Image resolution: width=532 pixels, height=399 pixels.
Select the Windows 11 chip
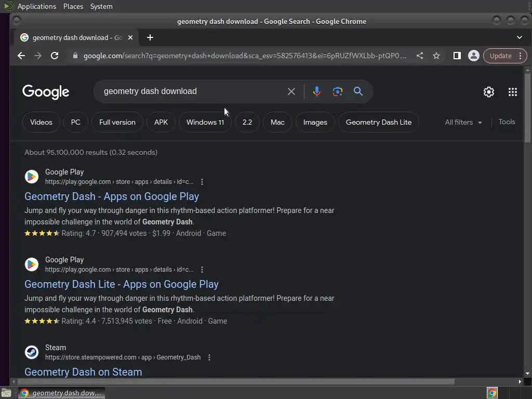(x=205, y=122)
